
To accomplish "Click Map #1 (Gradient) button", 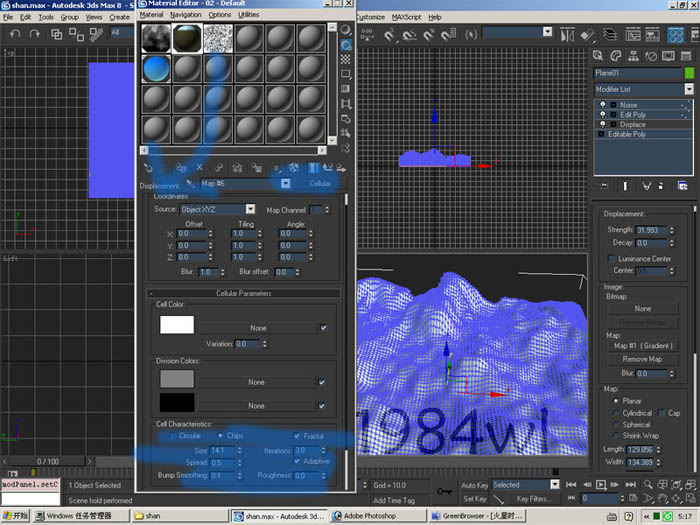I will (x=642, y=346).
